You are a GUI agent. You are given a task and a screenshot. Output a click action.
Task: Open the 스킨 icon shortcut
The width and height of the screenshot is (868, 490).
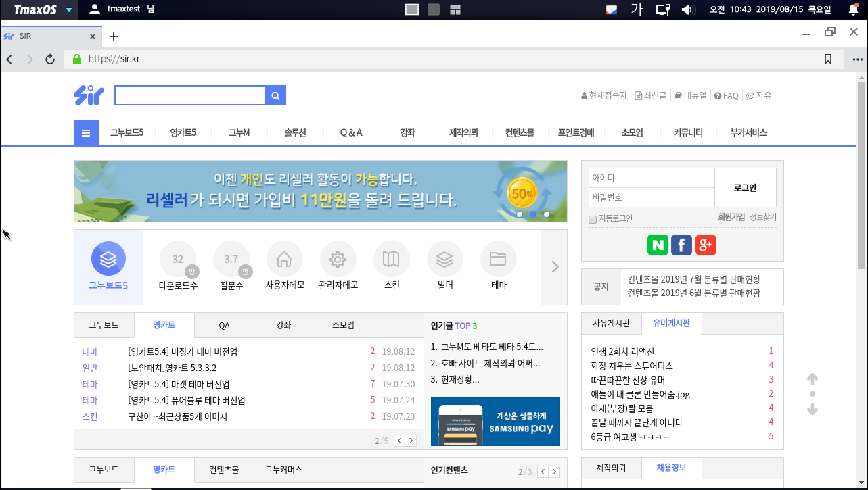click(391, 259)
